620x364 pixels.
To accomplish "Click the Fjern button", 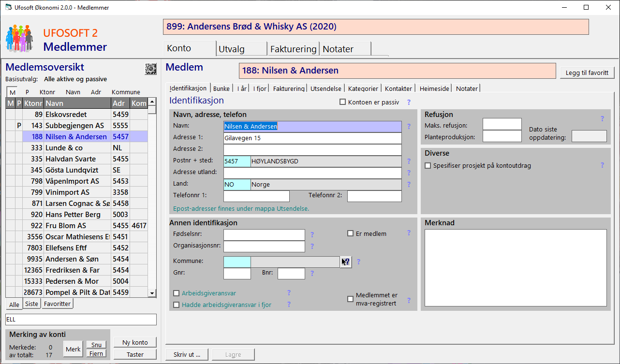I will point(96,353).
